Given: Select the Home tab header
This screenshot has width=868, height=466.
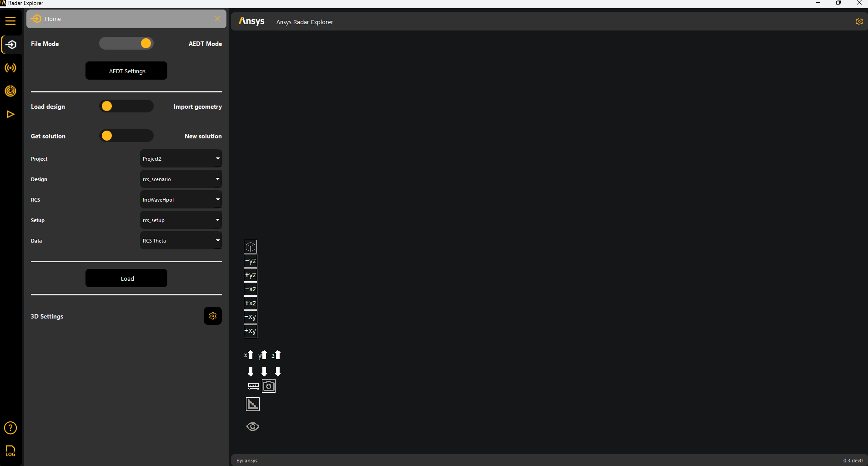Looking at the screenshot, I should [x=123, y=19].
